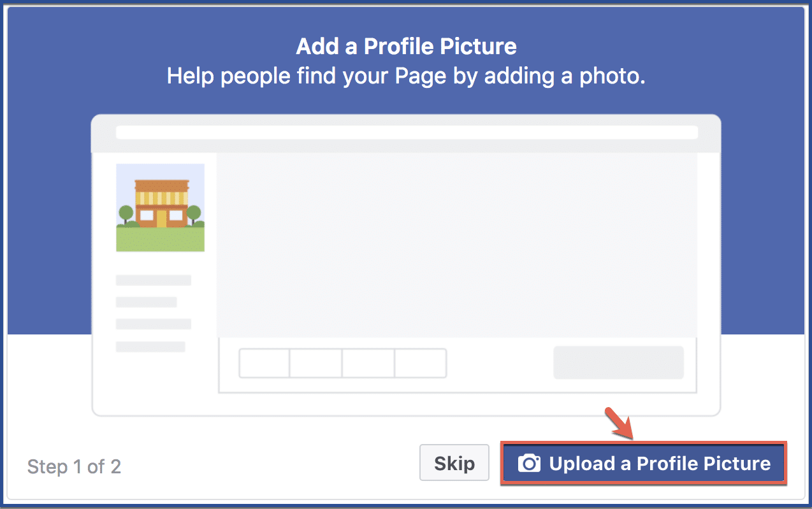
Task: Click the first gray text line under profile picture
Action: pos(154,280)
